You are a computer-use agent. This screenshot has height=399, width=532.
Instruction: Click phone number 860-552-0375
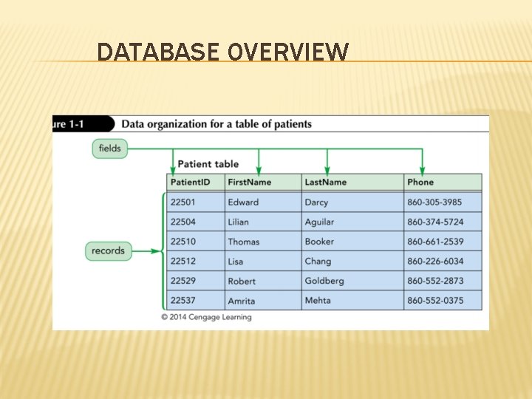pos(443,301)
